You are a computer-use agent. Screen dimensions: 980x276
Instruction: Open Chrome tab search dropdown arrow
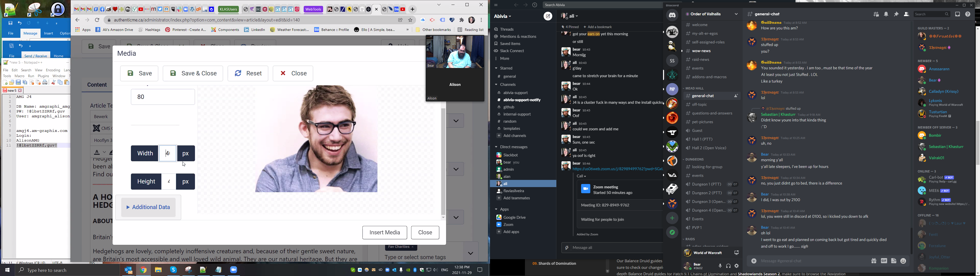[x=439, y=5]
